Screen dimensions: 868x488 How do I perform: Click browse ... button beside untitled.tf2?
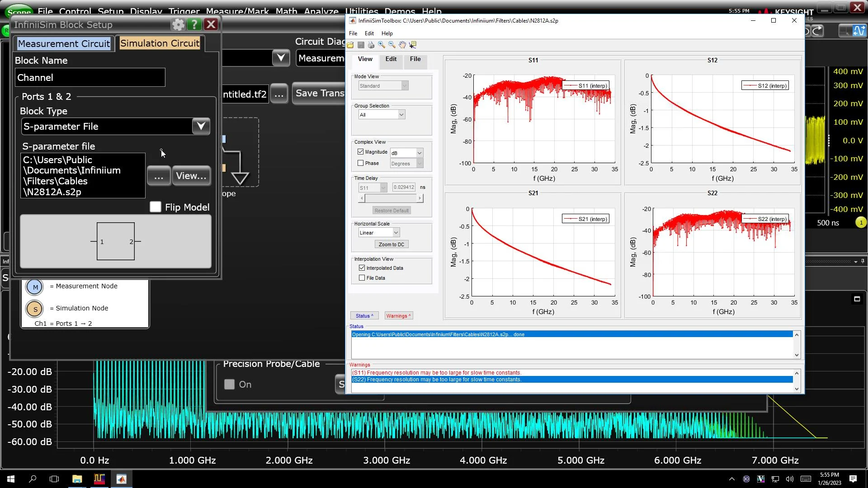coord(279,94)
